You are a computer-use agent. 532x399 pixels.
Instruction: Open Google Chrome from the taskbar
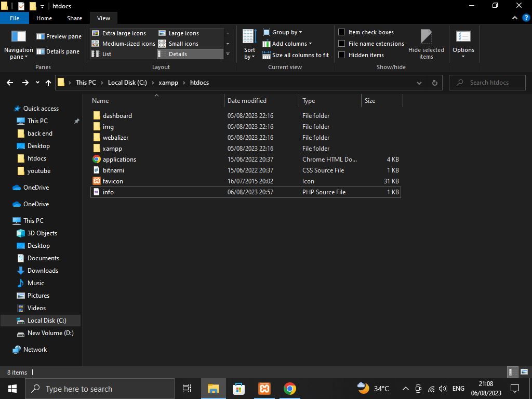tap(289, 389)
